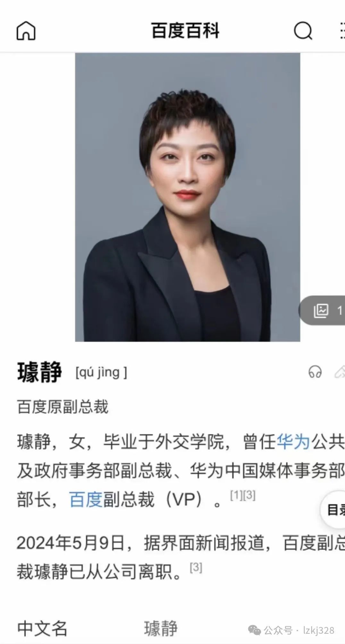The width and height of the screenshot is (345, 644).
Task: Tap the 百度百科 header title
Action: click(x=185, y=31)
